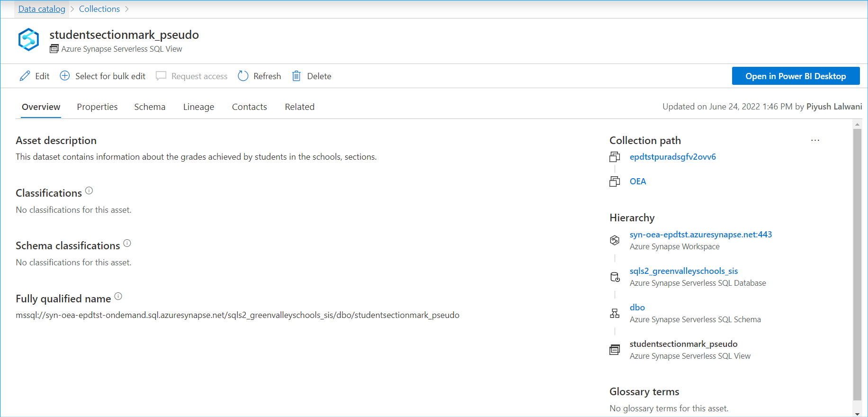Click the Hierarchy heading
The height and width of the screenshot is (417, 868).
(632, 218)
